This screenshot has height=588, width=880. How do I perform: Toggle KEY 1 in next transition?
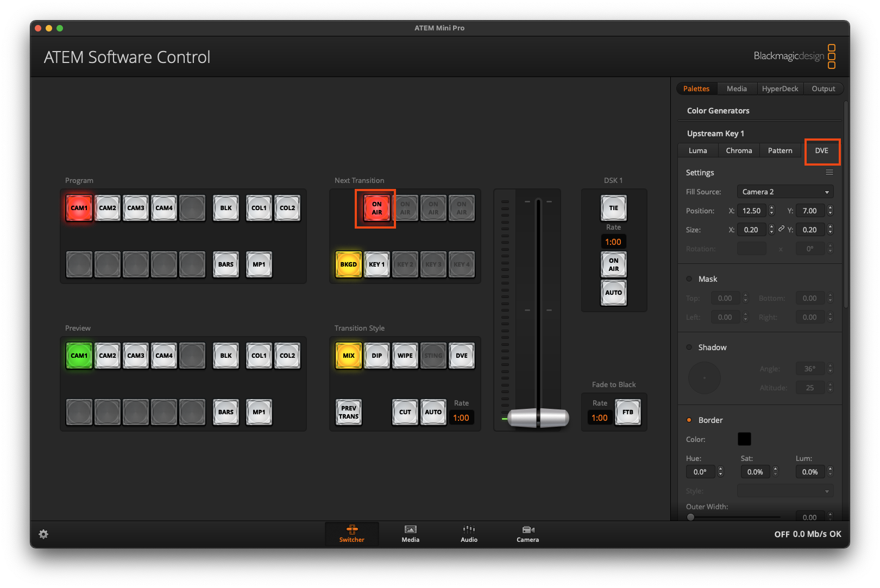377,264
